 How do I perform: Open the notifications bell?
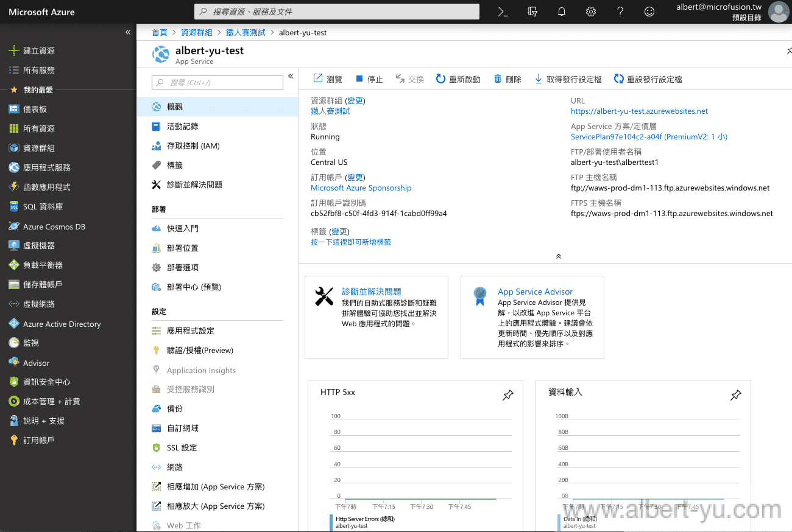pyautogui.click(x=562, y=12)
